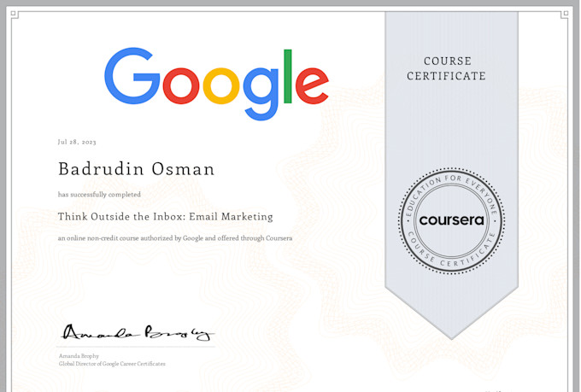Screen dimensions: 581x392
Task: Click the online non-credit course description line
Action: 175,238
